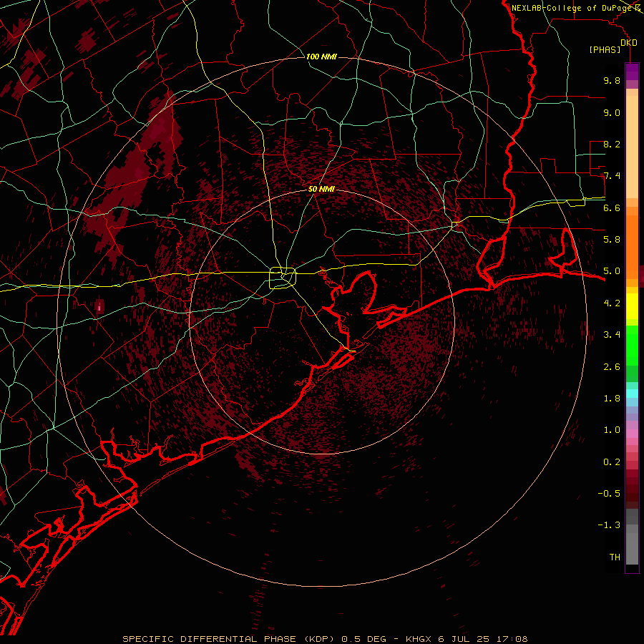This screenshot has width=644, height=644.
Task: Click the TH threshold label
Action: 615,557
